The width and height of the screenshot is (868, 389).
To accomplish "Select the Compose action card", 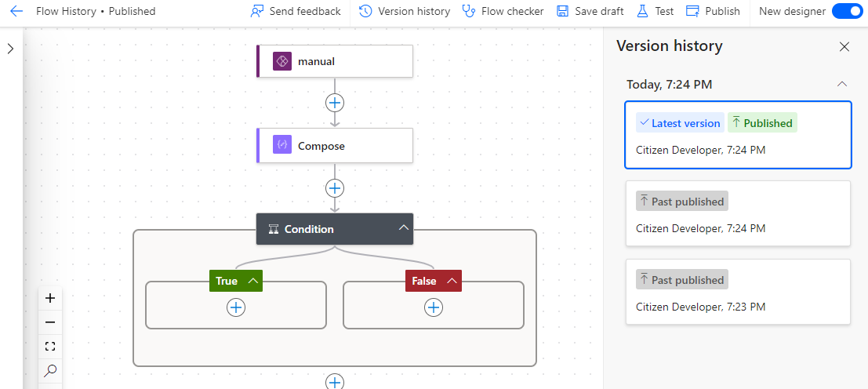I will click(x=335, y=146).
